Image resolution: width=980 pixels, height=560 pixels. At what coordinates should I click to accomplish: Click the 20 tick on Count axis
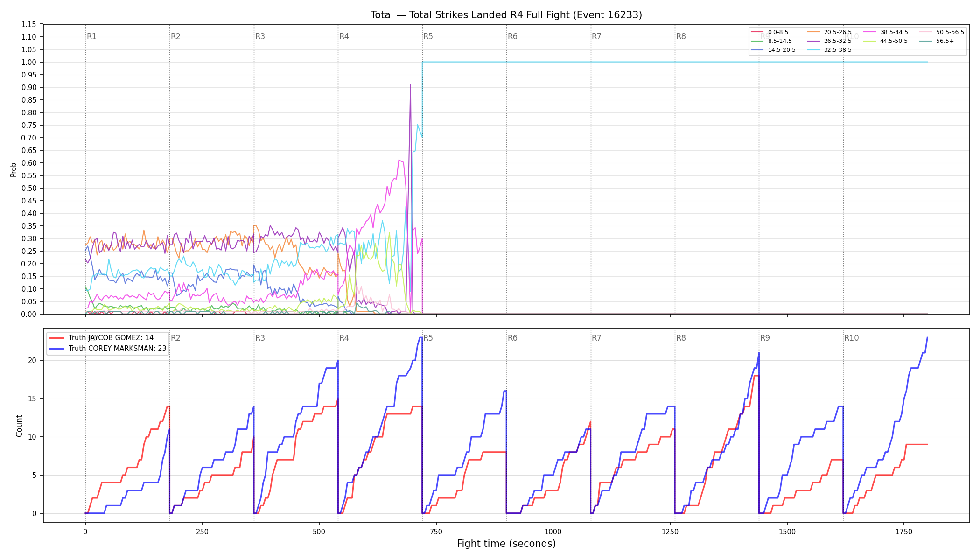tap(32, 361)
